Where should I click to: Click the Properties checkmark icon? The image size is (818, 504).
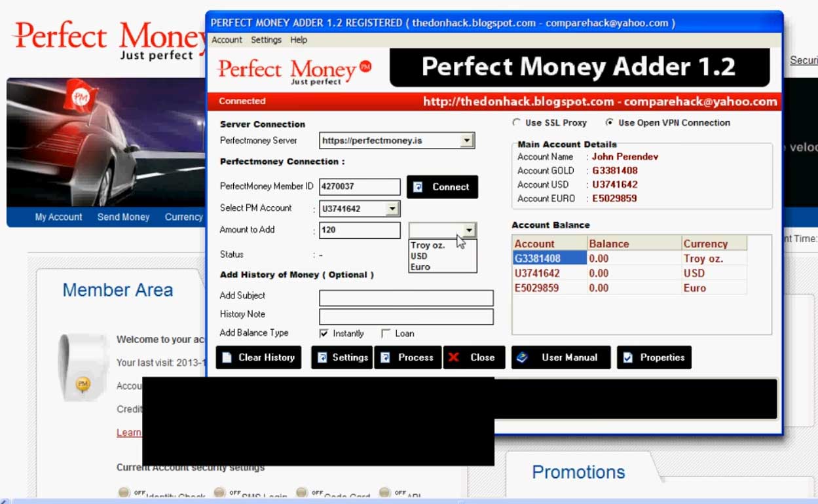click(628, 357)
